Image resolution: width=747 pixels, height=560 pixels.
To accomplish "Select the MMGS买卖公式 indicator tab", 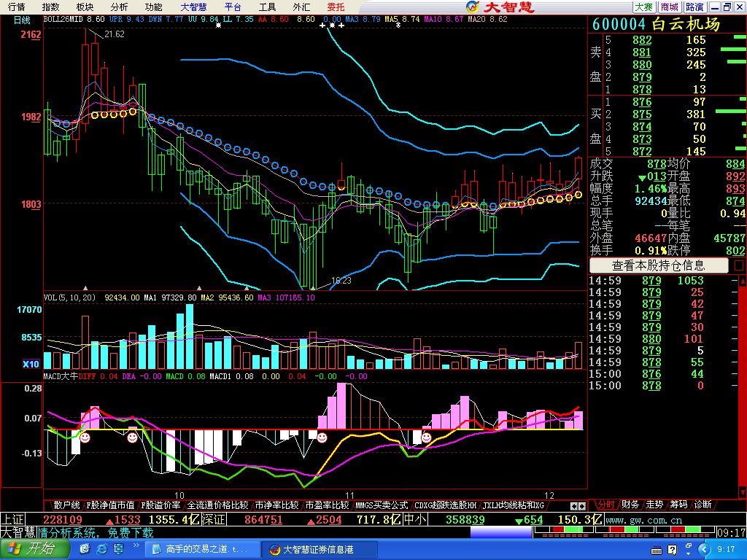I will (382, 505).
